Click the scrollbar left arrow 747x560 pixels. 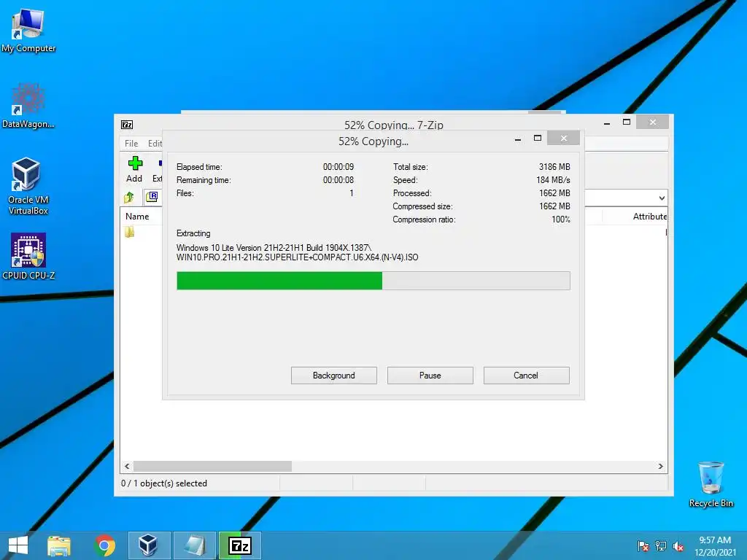coord(127,466)
